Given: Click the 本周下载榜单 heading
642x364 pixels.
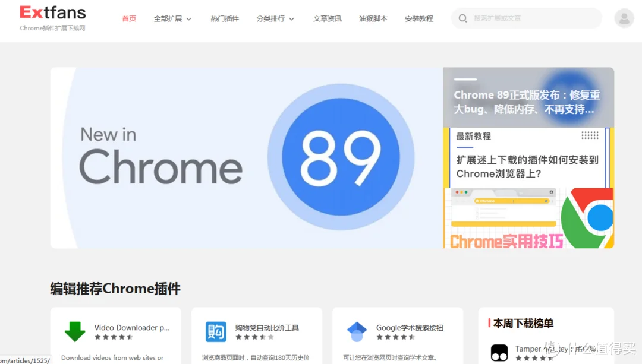Looking at the screenshot, I should 523,324.
